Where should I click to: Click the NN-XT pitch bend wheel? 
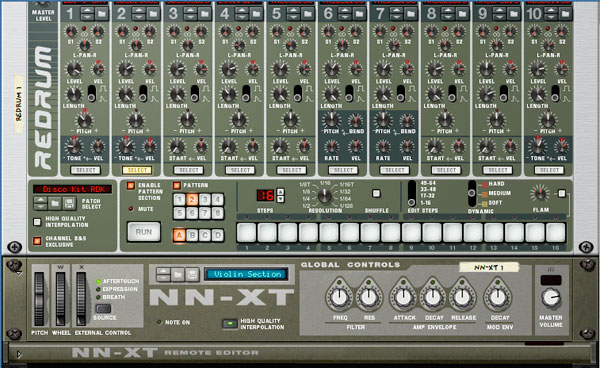39,299
